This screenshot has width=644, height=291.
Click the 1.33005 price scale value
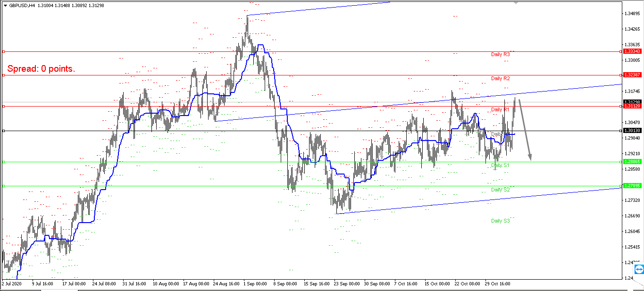point(632,60)
